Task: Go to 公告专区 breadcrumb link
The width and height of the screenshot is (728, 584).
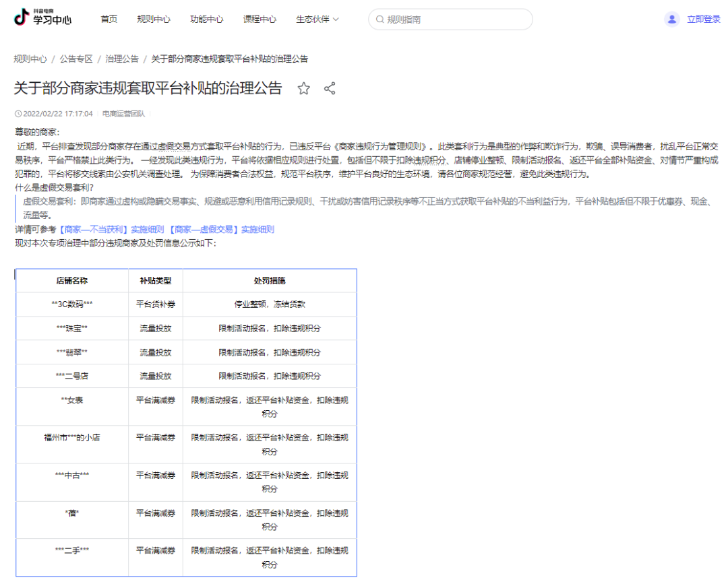Action: pyautogui.click(x=76, y=59)
